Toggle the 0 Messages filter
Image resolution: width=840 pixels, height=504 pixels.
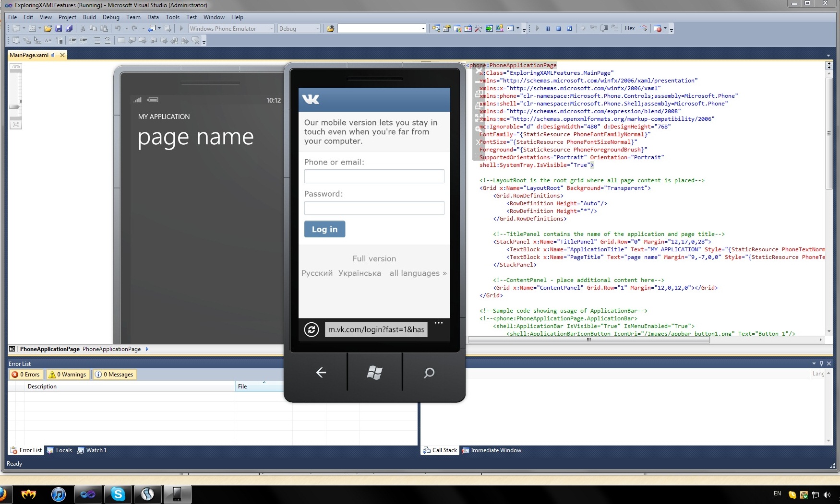tap(114, 375)
